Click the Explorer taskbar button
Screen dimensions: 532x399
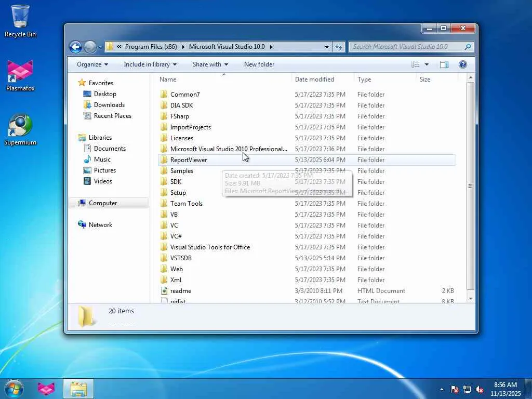coord(78,389)
